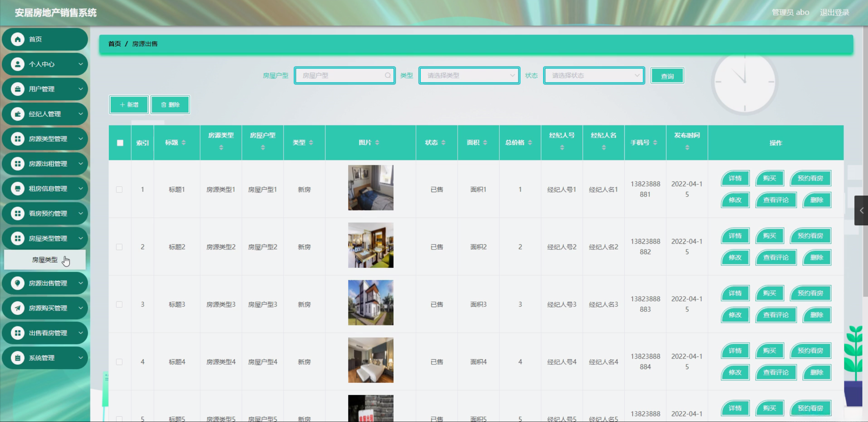The width and height of the screenshot is (868, 422).
Task: Click the 房源购买管理 paper plane icon
Action: point(18,308)
